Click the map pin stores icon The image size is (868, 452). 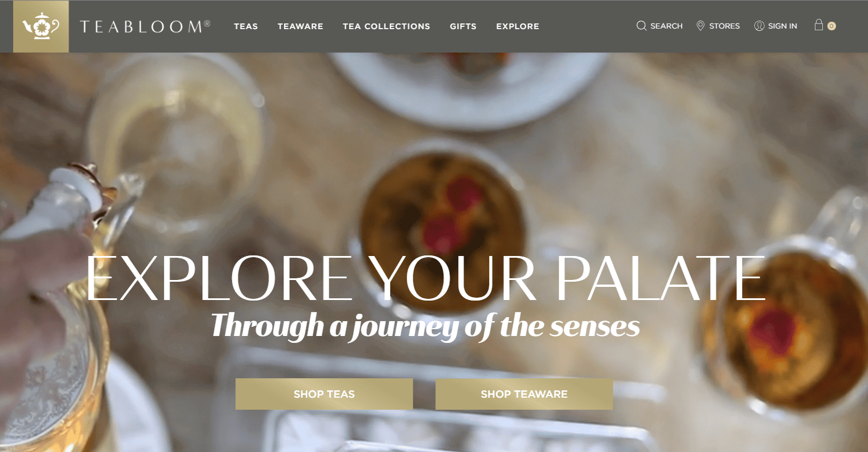pos(701,26)
